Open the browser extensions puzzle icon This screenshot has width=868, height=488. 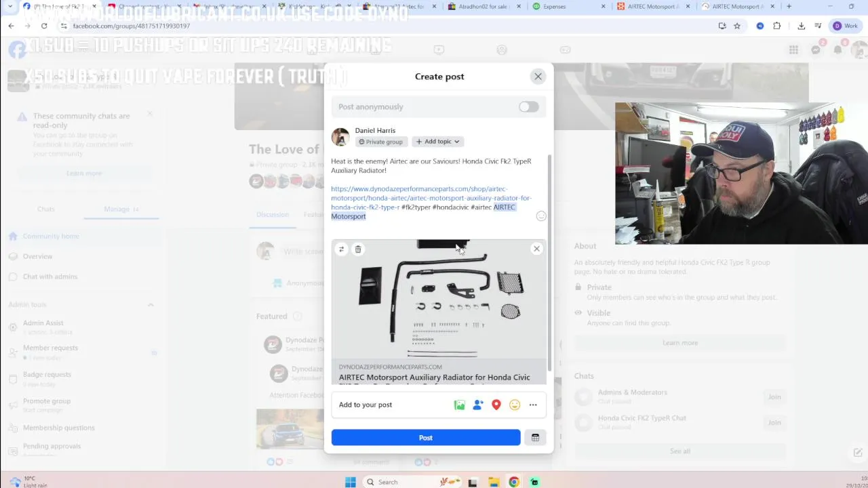click(x=777, y=26)
